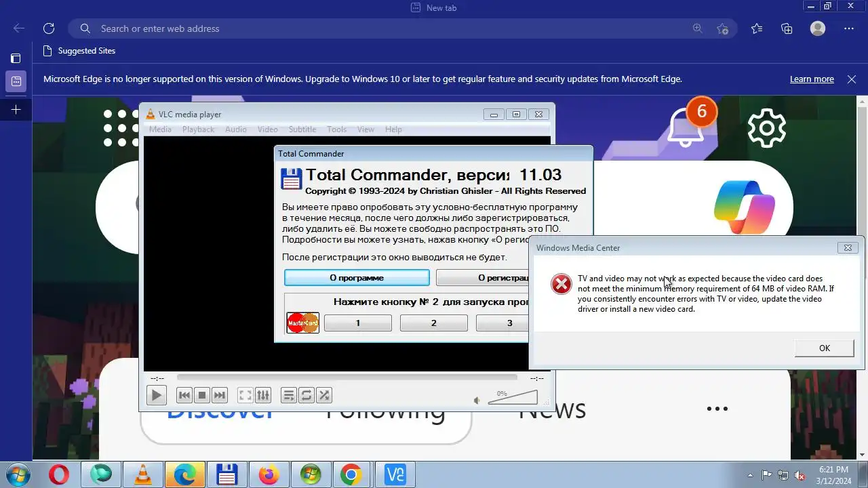Screen dimensions: 868x488
Task: Open Chrome from the taskbar
Action: tap(351, 474)
